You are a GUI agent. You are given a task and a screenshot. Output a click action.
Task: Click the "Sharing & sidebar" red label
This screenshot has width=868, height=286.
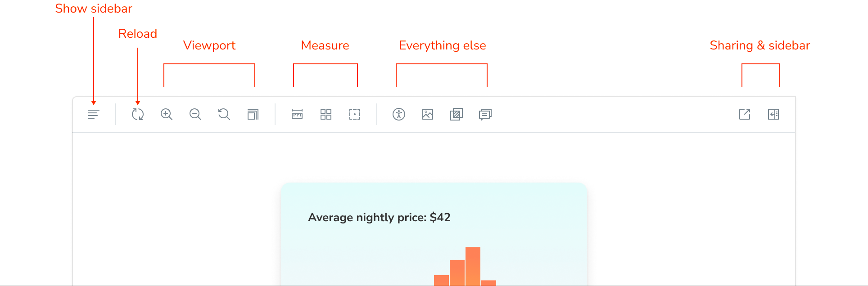[760, 45]
